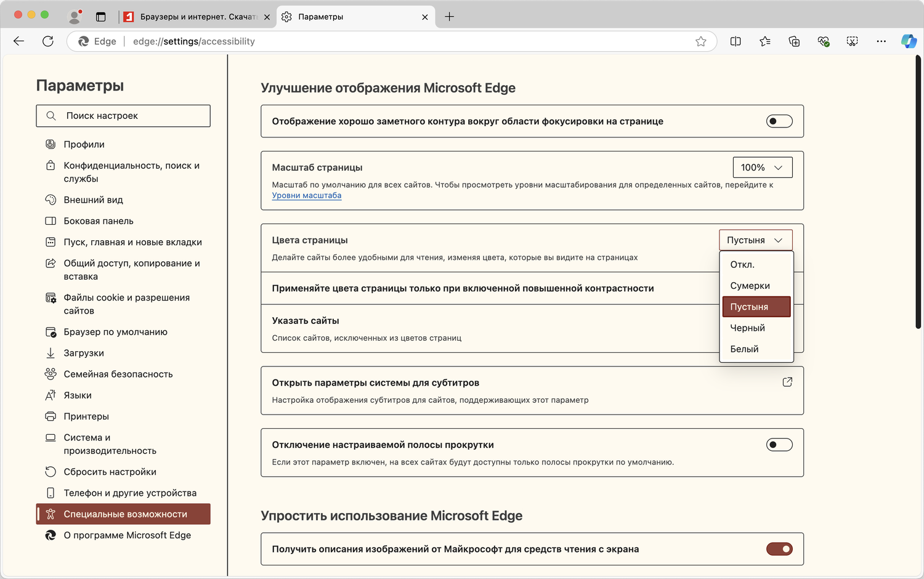Collapse the Пустыня page colors dropdown
Screen dimensions: 924x579
tap(755, 240)
